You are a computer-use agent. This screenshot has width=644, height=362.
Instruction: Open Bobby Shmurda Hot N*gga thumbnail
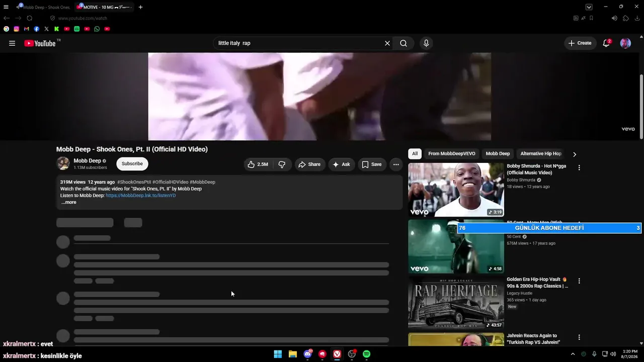[x=456, y=190]
